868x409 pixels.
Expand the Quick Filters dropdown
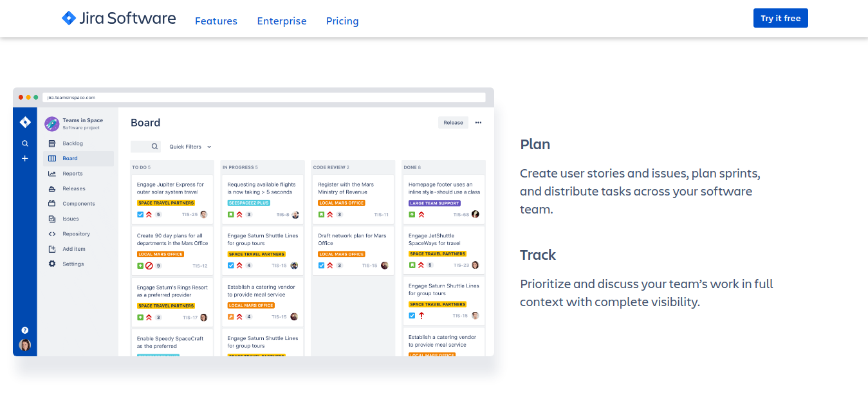click(x=190, y=146)
